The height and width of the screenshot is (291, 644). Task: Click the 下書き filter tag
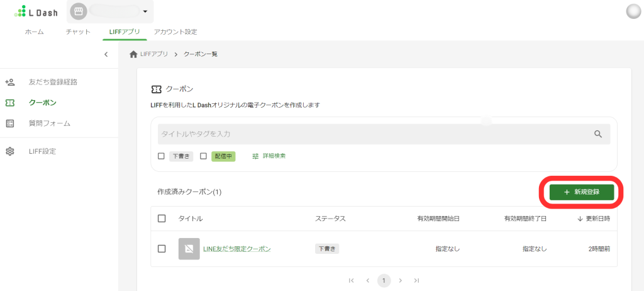click(181, 156)
